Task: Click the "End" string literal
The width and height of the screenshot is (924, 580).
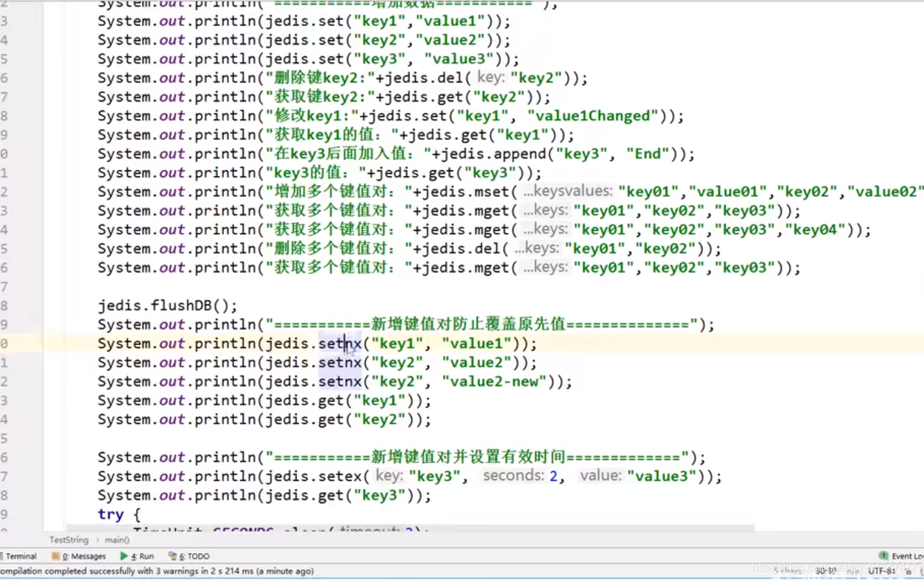Action: 647,154
